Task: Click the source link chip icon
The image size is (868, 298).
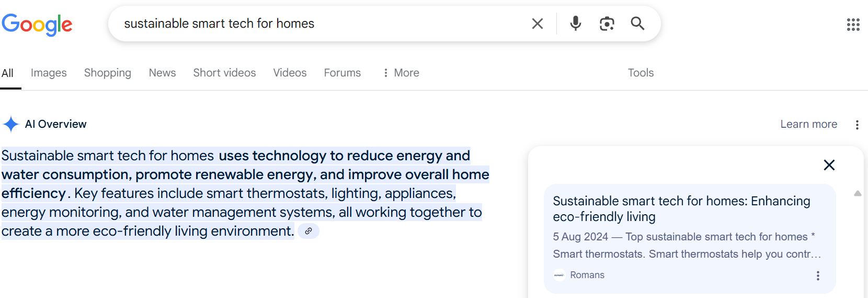Action: [309, 231]
